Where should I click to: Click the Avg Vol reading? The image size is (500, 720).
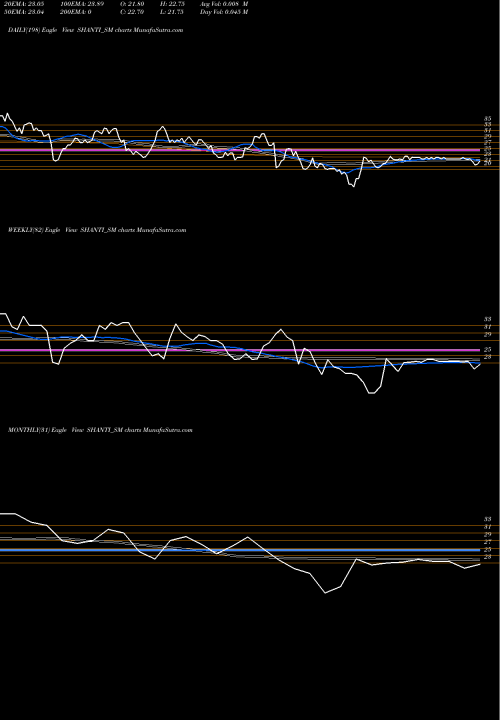click(x=224, y=4)
